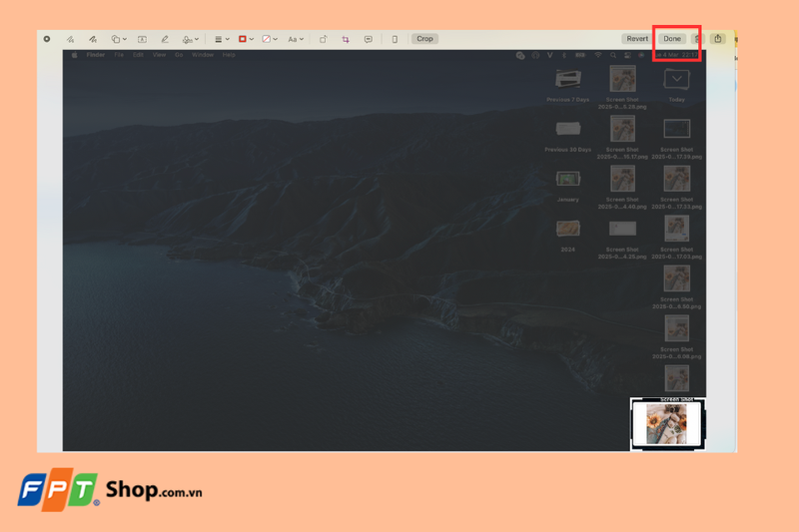Click the Rotate icon in the toolbar

coord(323,39)
